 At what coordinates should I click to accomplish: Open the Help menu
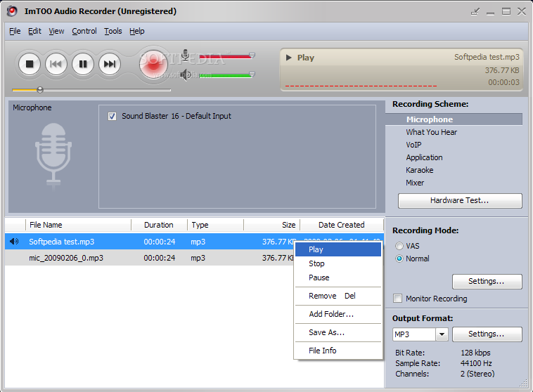(x=137, y=31)
